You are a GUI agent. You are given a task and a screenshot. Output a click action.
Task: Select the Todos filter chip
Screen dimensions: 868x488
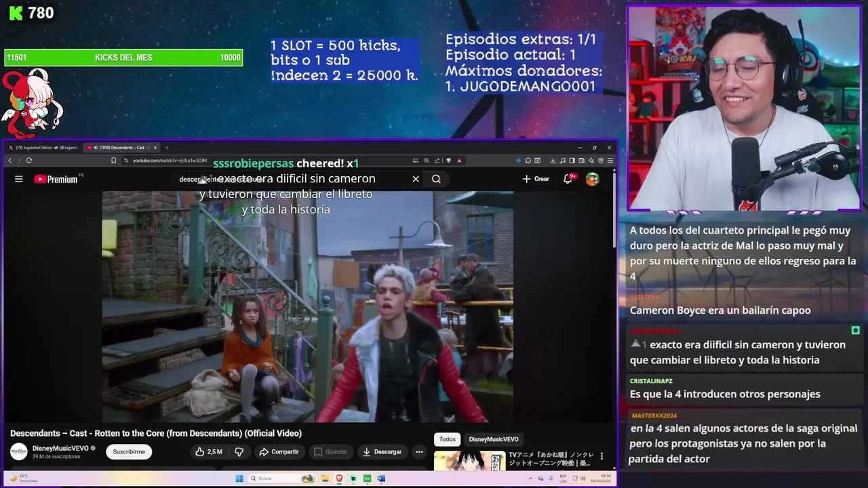(x=448, y=439)
